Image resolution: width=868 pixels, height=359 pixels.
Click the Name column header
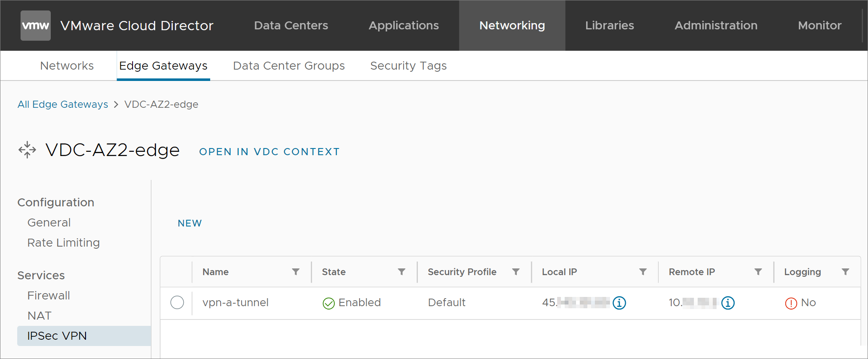point(216,272)
